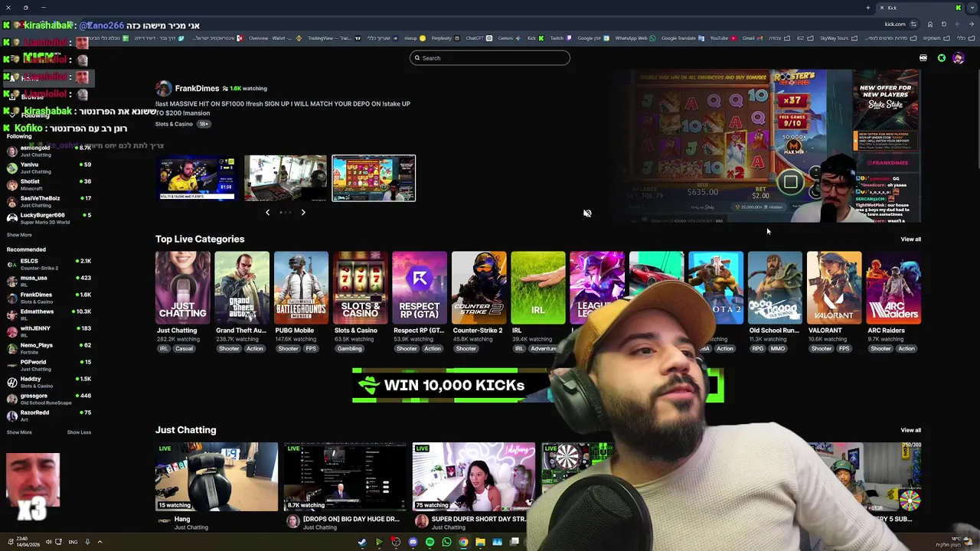Open Google Translate bookmark
980x551 pixels.
(x=681, y=38)
